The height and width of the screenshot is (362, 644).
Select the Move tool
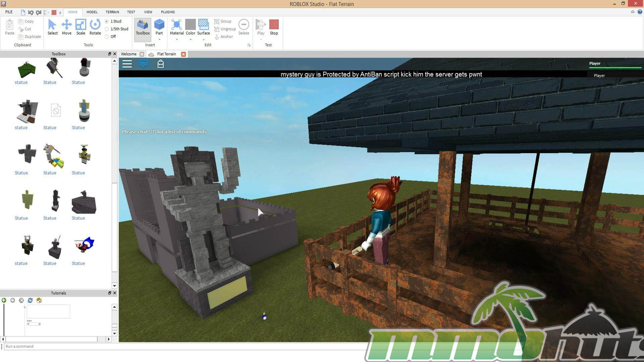coord(66,27)
